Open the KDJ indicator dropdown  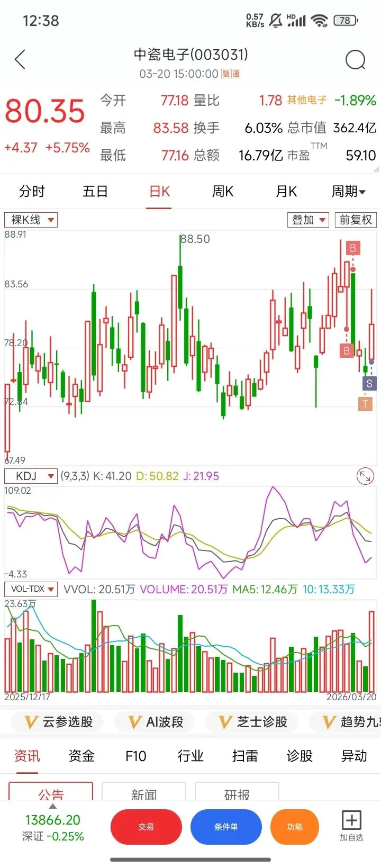[x=31, y=476]
